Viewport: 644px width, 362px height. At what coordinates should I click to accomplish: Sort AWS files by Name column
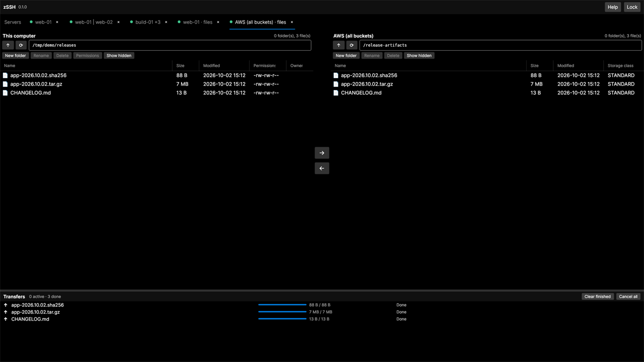[x=340, y=66]
